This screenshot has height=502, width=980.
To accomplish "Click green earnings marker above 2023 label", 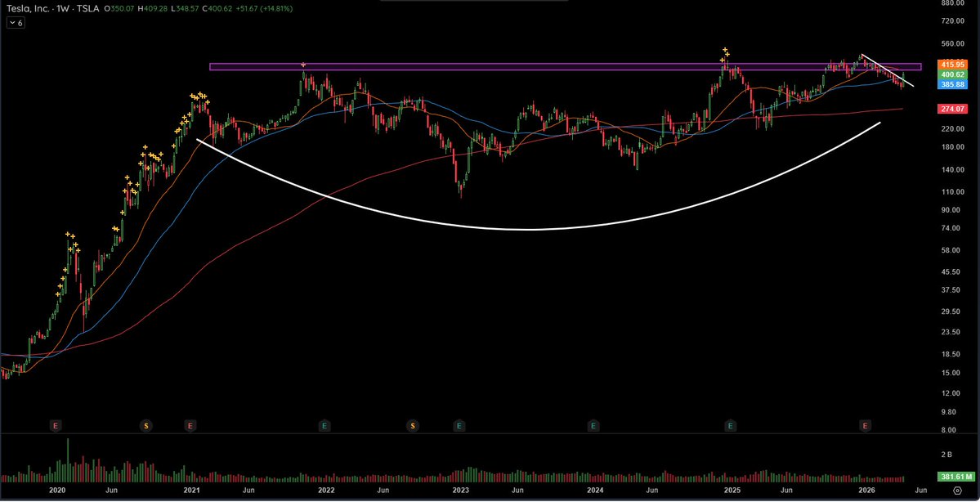I will tap(459, 426).
